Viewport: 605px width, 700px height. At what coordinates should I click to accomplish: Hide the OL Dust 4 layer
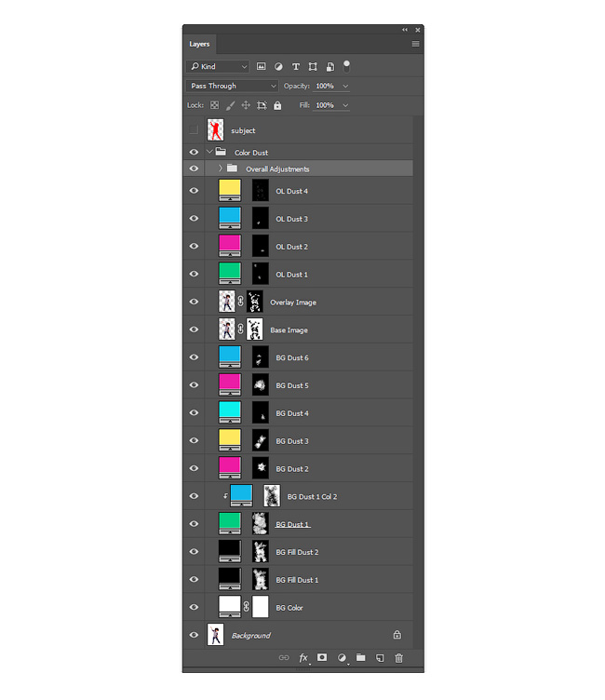tap(194, 191)
